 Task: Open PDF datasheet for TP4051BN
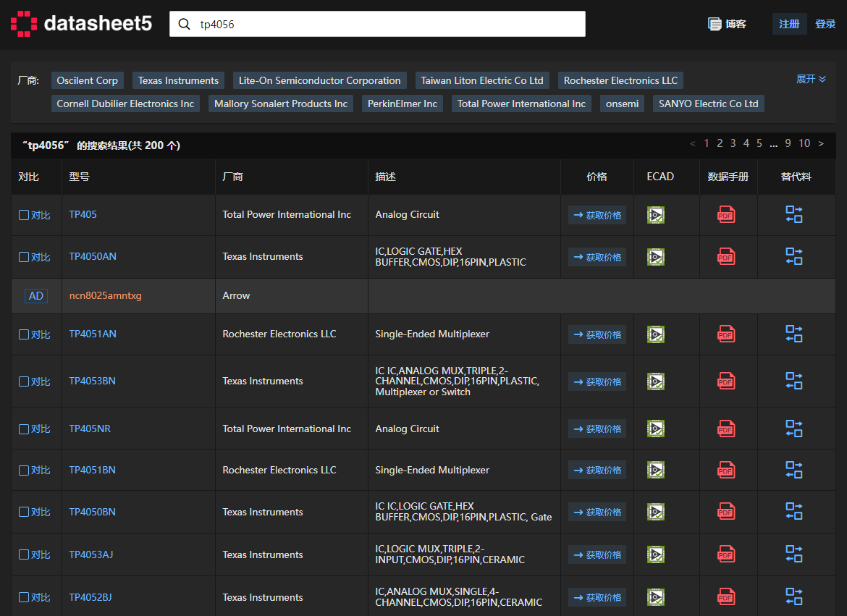pos(726,470)
